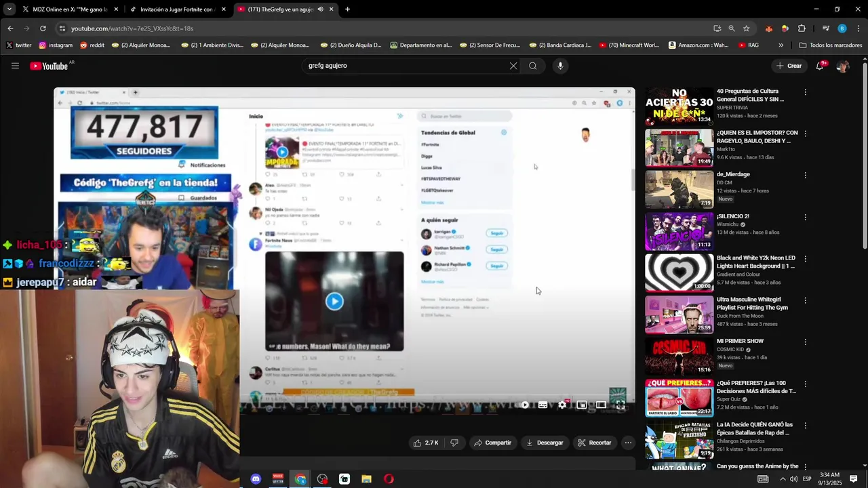Open the Chrome profile B avatar
Screen dimensions: 868x488
pyautogui.click(x=842, y=28)
